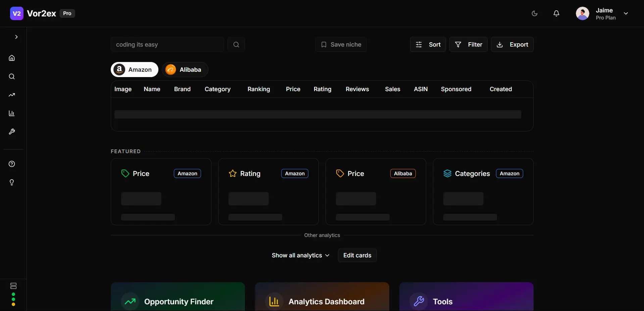Image resolution: width=644 pixels, height=311 pixels.
Task: Click the ASIN column header
Action: pyautogui.click(x=421, y=89)
